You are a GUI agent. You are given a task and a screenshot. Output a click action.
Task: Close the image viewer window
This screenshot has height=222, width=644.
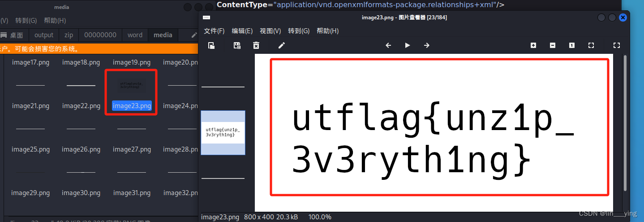coord(623,17)
